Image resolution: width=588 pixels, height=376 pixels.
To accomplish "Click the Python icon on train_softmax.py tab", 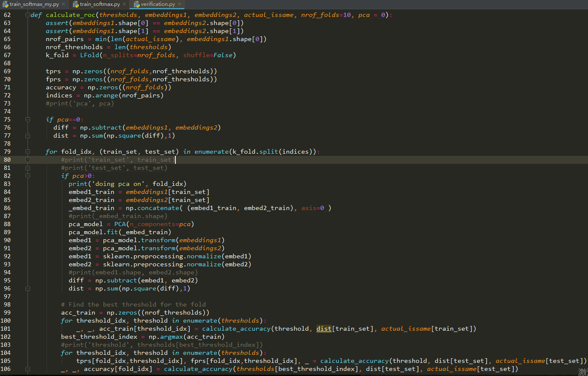I will click(x=75, y=4).
